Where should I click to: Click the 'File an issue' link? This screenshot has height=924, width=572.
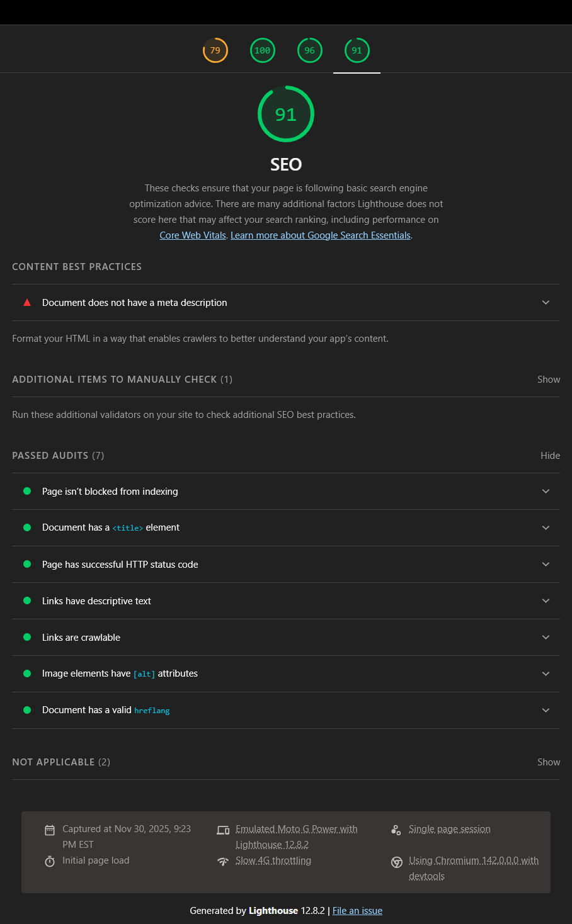pyautogui.click(x=357, y=911)
